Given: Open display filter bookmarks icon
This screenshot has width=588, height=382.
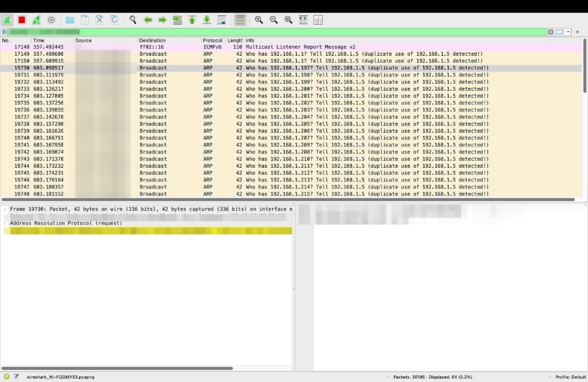Looking at the screenshot, I should 4,32.
